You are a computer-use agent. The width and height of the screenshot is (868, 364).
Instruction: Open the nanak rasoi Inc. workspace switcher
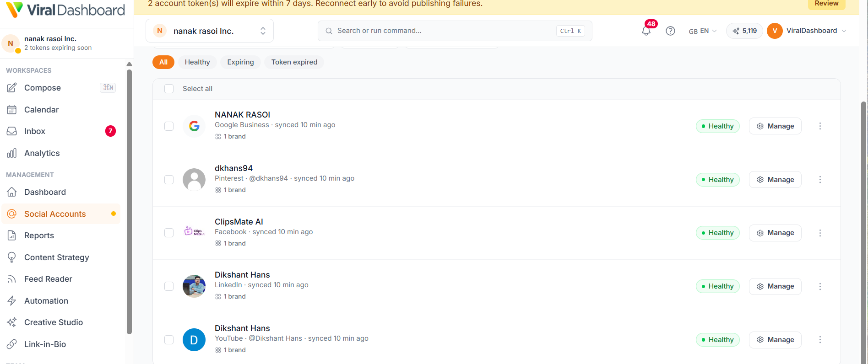click(210, 31)
